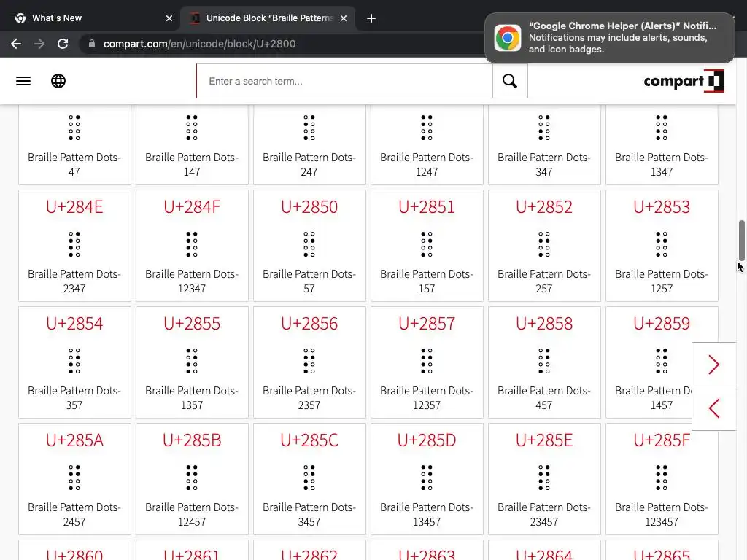The width and height of the screenshot is (747, 560).
Task: Select text Braille Pattern Dots-47
Action: 74,164
